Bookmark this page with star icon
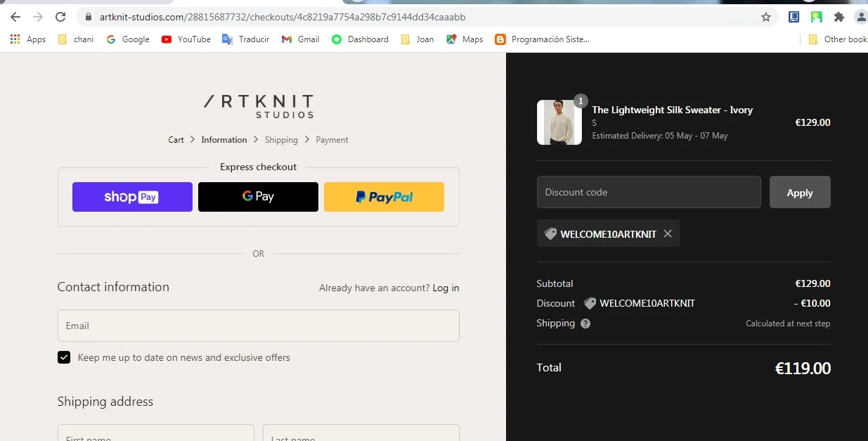The width and height of the screenshot is (868, 441). (766, 17)
